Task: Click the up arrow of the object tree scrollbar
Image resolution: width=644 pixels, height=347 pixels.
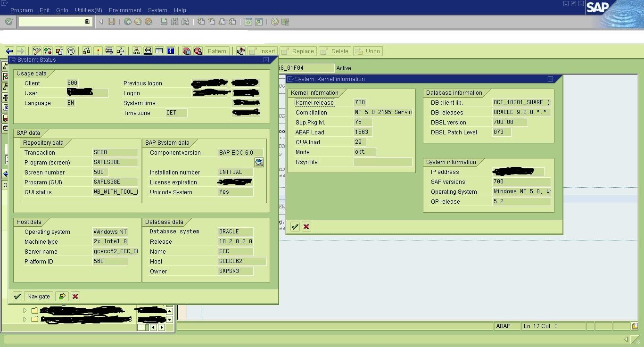Action: (x=169, y=311)
